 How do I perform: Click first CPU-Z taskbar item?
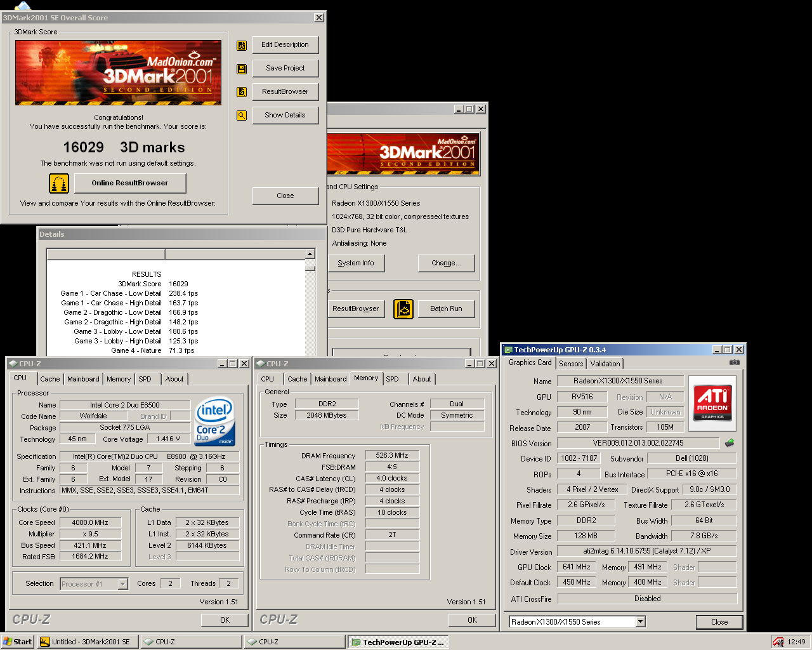(191, 642)
